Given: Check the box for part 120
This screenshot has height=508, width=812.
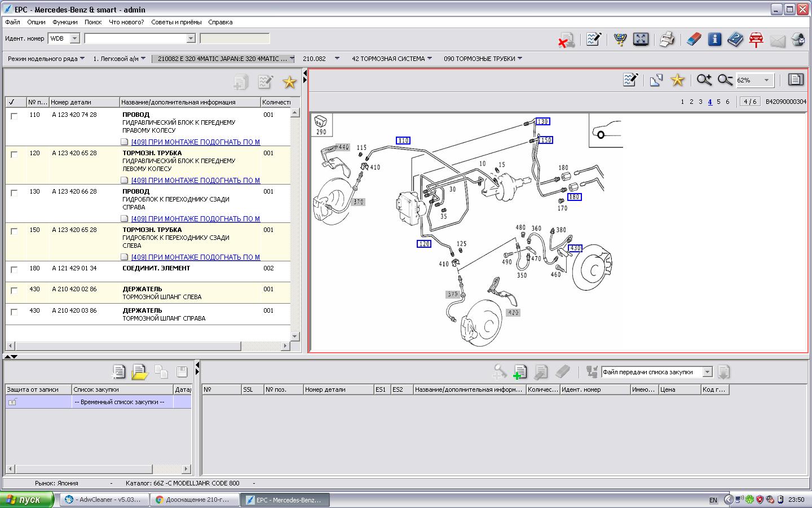Looking at the screenshot, I should tap(14, 154).
